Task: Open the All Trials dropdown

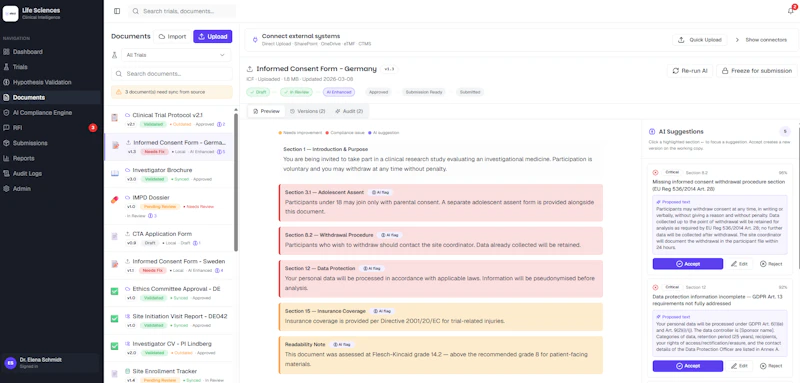Action: click(176, 55)
